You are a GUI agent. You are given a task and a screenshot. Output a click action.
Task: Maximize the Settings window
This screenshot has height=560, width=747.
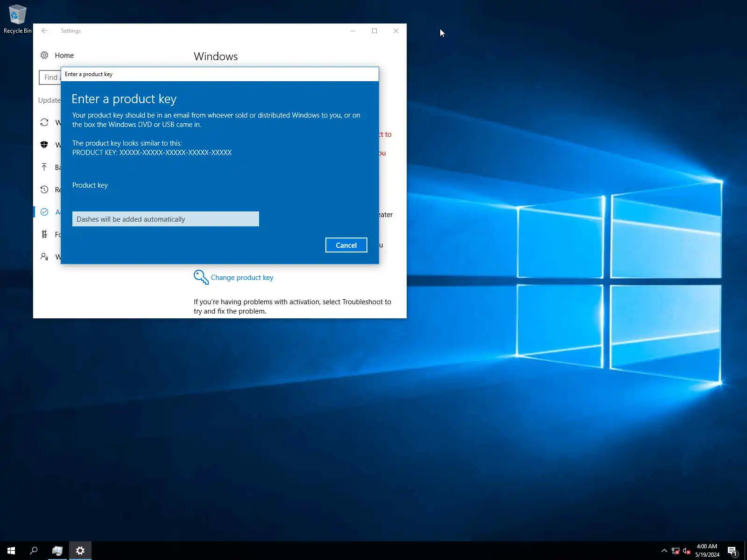(374, 31)
